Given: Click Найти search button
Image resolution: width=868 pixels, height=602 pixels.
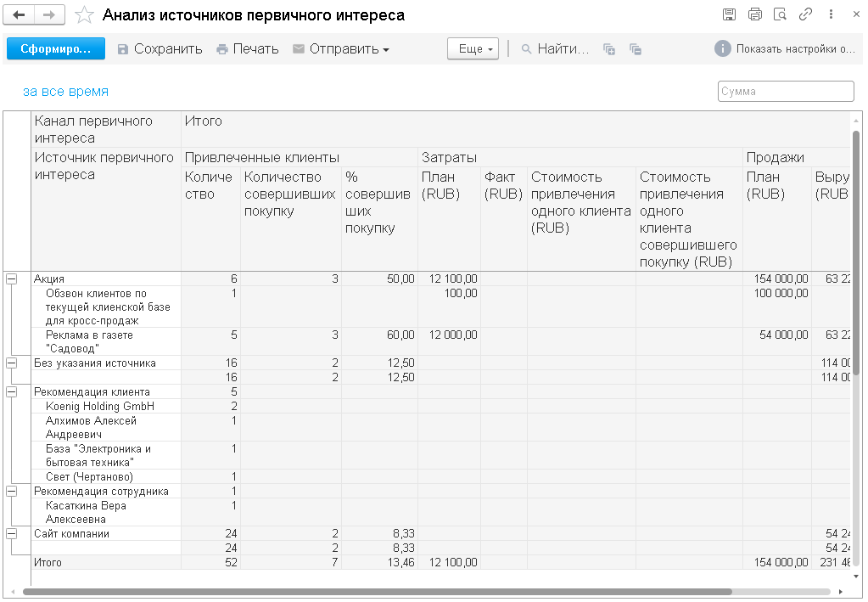Looking at the screenshot, I should pyautogui.click(x=555, y=48).
